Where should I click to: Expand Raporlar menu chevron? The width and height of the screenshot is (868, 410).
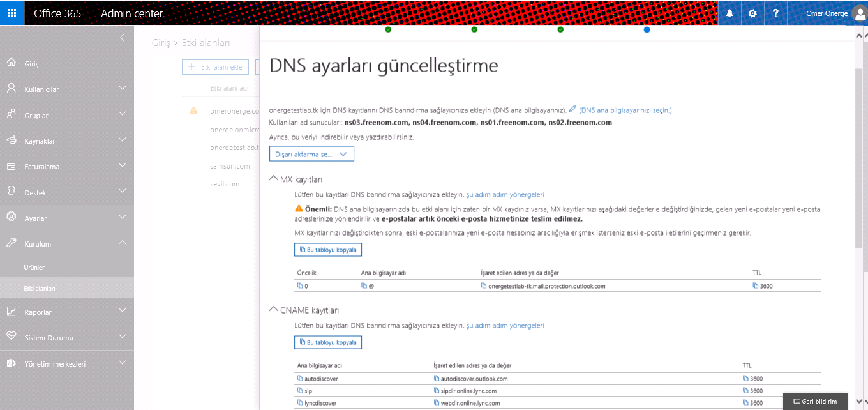123,311
